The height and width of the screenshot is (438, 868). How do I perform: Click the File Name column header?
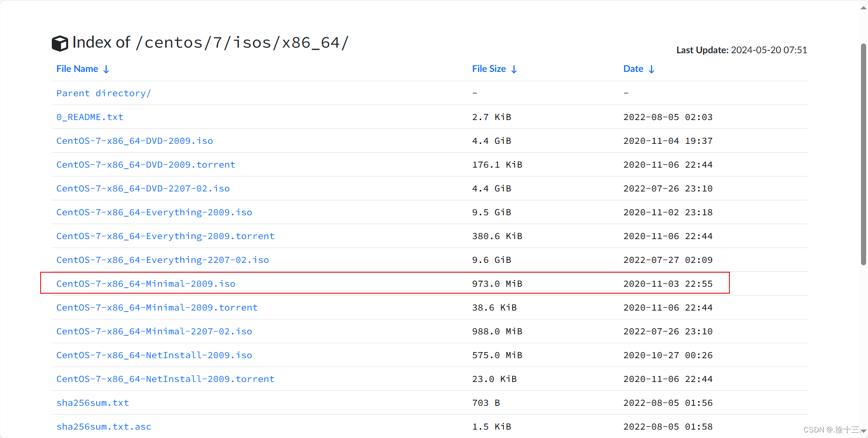coord(77,69)
